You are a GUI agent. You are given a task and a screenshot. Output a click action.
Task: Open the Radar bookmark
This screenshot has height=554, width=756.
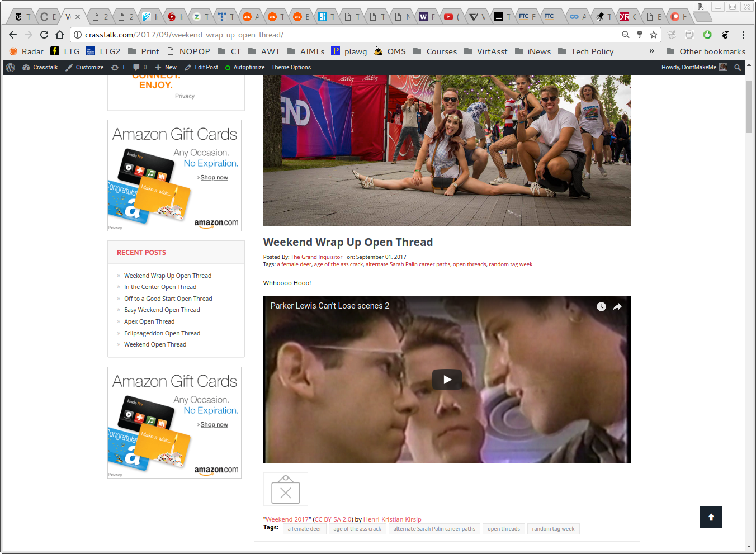pyautogui.click(x=26, y=51)
